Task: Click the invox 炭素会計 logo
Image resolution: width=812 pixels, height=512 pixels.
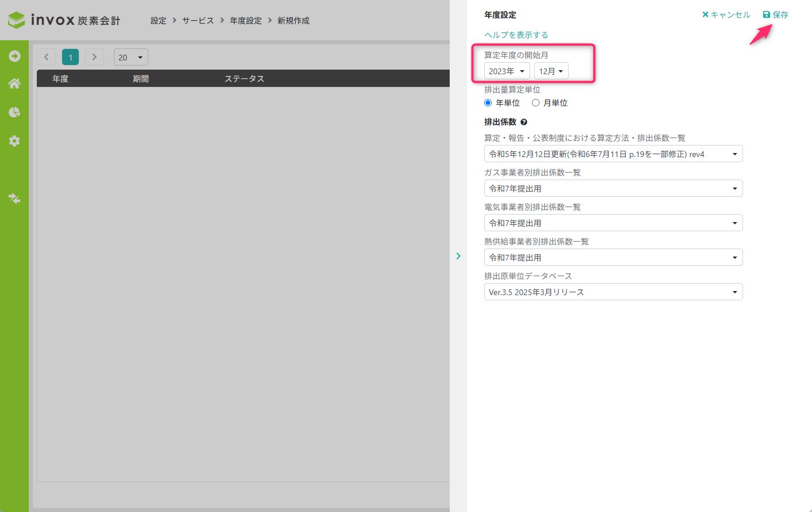Action: tap(64, 20)
